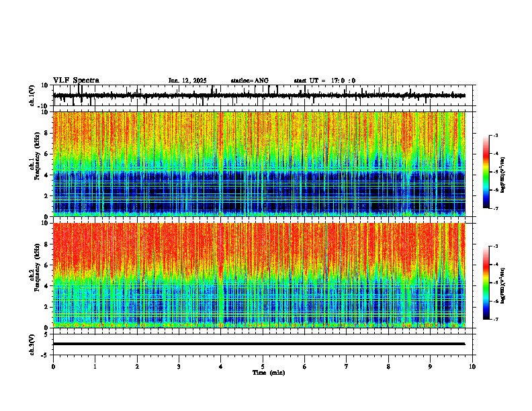
Task: Click inside the ch.2 spectrogram panel
Action: coord(259,275)
